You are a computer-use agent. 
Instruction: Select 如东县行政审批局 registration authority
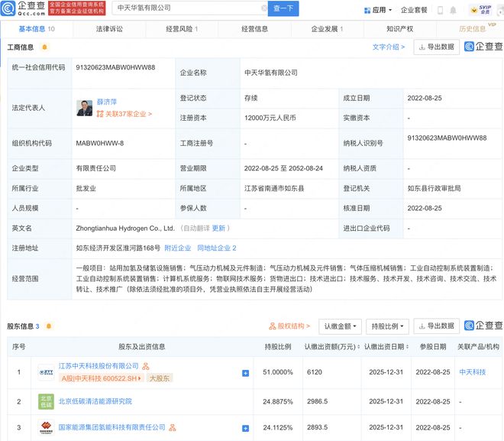click(x=434, y=189)
